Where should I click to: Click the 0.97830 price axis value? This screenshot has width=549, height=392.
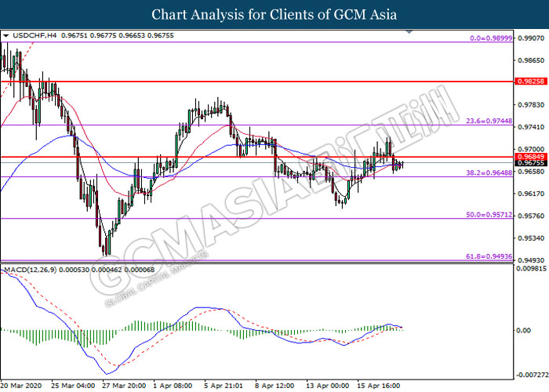click(x=531, y=104)
